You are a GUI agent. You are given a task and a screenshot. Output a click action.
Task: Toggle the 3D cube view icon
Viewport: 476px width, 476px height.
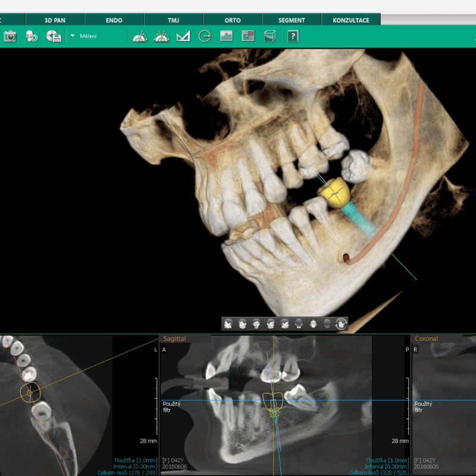coord(270,36)
